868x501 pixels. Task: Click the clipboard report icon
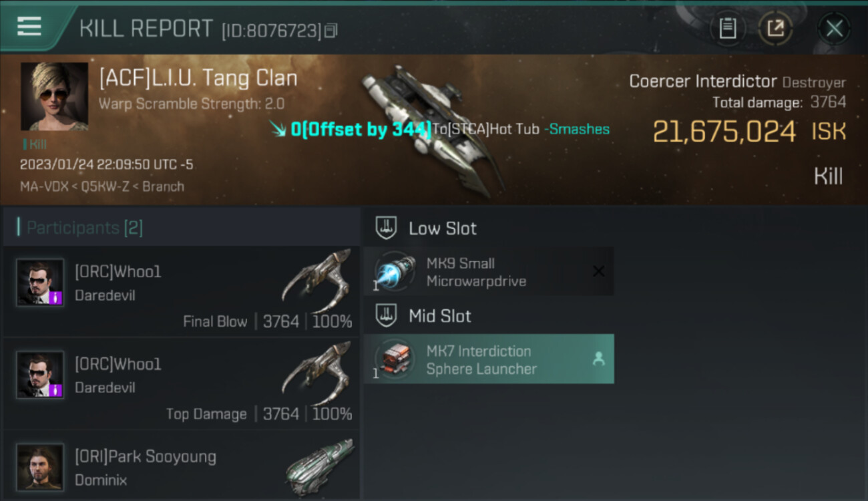click(727, 29)
